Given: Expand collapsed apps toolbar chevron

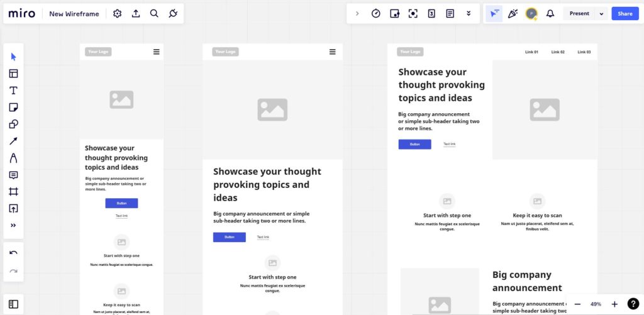Looking at the screenshot, I should pyautogui.click(x=357, y=14).
